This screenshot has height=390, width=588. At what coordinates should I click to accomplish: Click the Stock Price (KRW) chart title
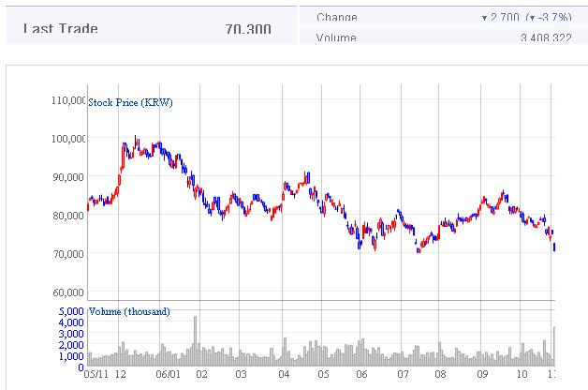pos(130,102)
